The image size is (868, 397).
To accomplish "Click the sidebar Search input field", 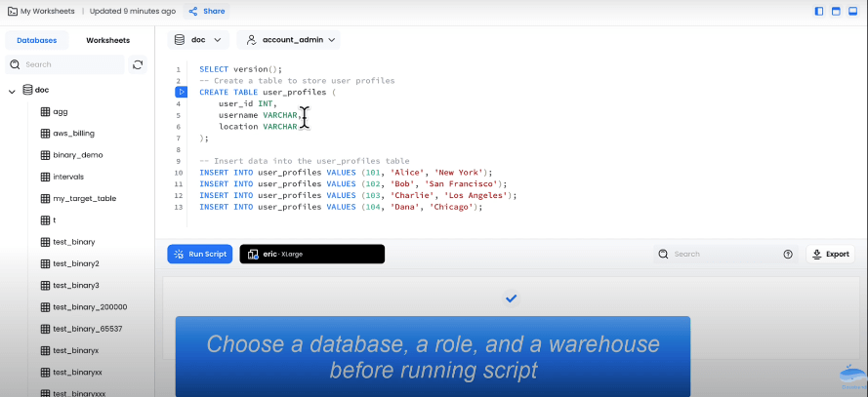I will pos(73,64).
